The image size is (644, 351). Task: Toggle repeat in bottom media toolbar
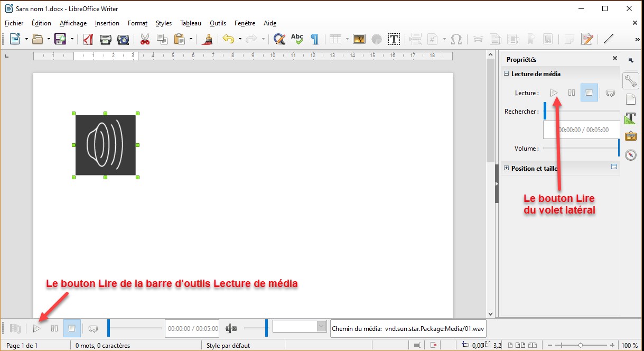tap(94, 328)
